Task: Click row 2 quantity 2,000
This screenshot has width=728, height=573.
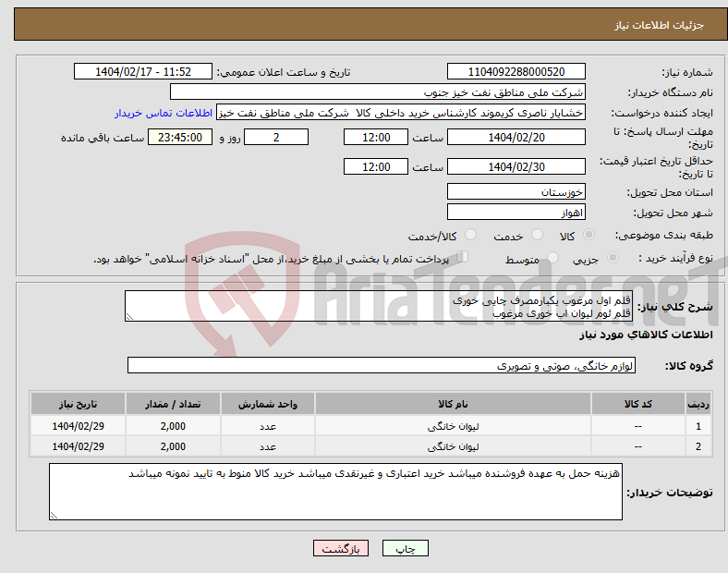Action: coord(173,446)
